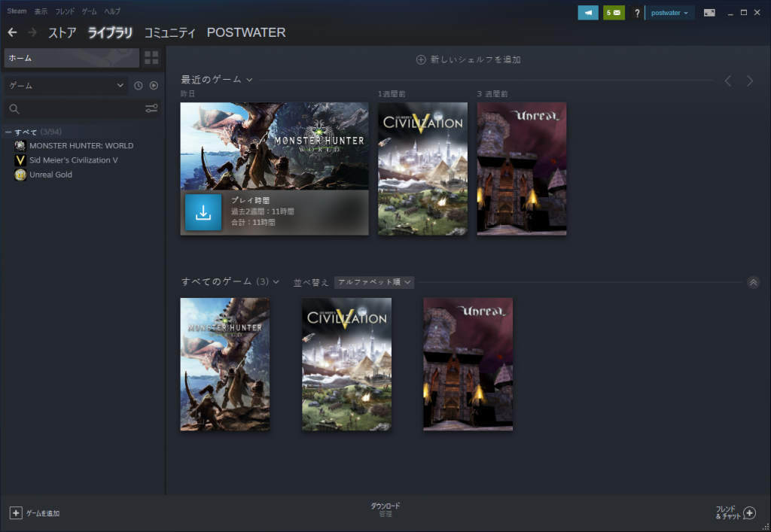Open ダウンロード管理 at bottom

click(385, 510)
